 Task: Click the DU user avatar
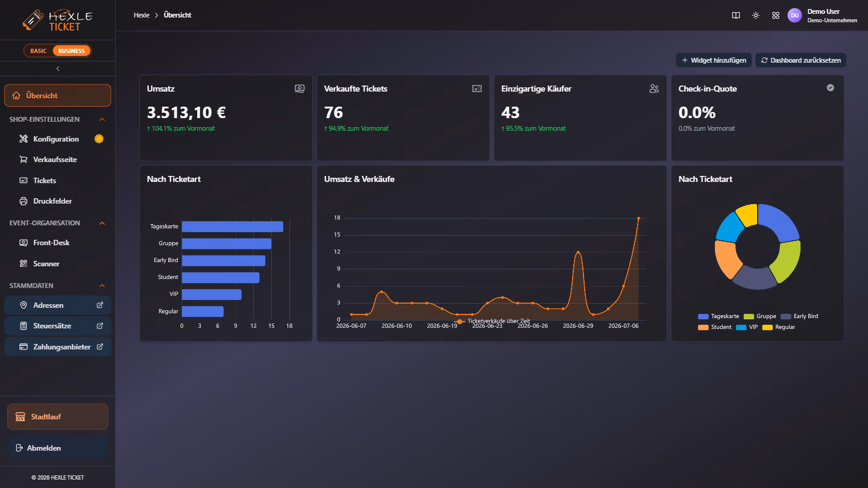pyautogui.click(x=794, y=16)
